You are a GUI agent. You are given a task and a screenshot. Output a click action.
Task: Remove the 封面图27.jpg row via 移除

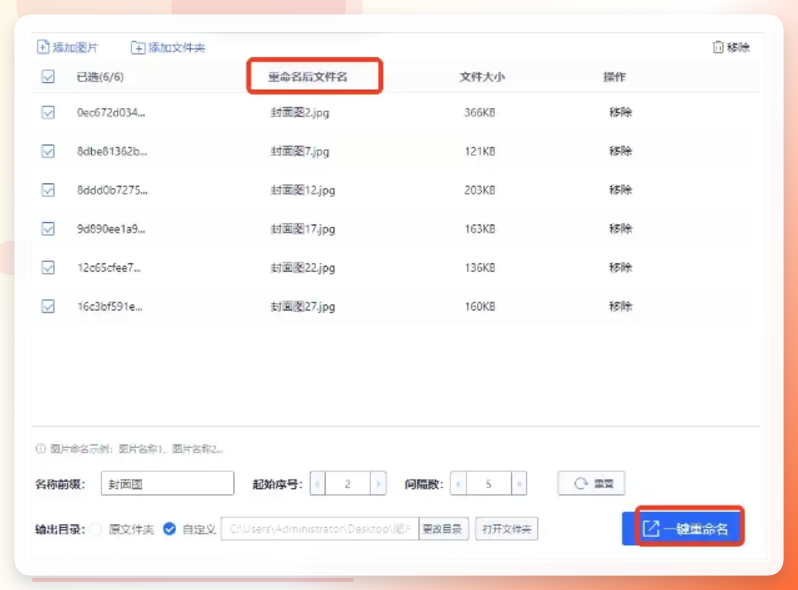(620, 306)
